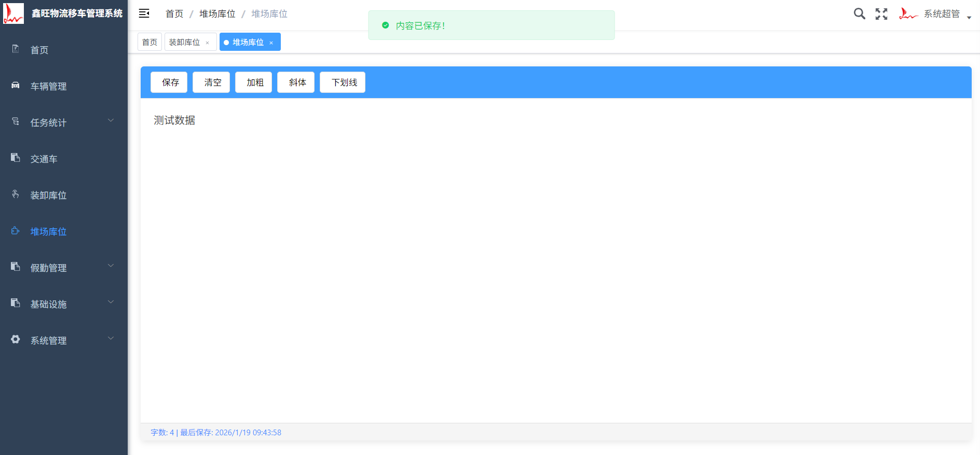Click the car icon for 车辆管理
This screenshot has height=455, width=980.
16,85
